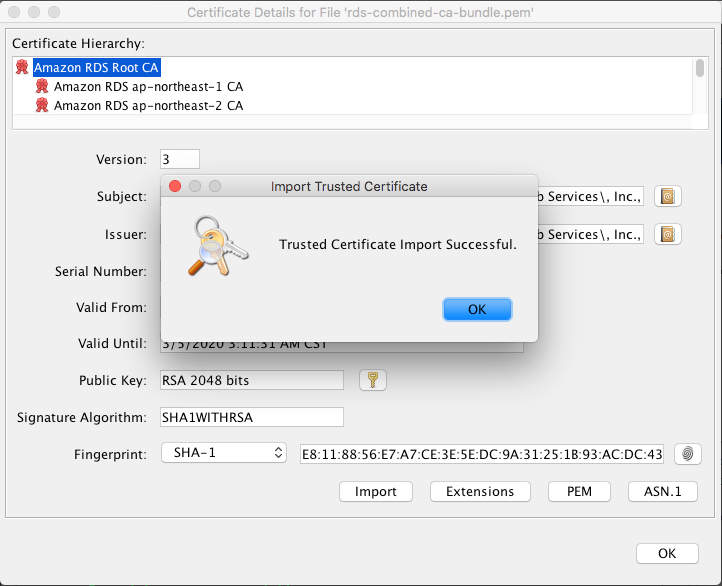Click 'Trusted Certificate Import Successful.' message
Image resolution: width=722 pixels, height=586 pixels.
click(x=398, y=244)
